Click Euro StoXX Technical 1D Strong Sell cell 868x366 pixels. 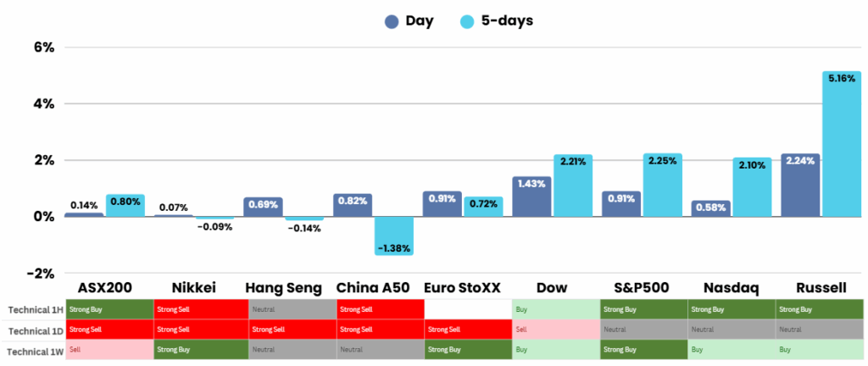466,329
